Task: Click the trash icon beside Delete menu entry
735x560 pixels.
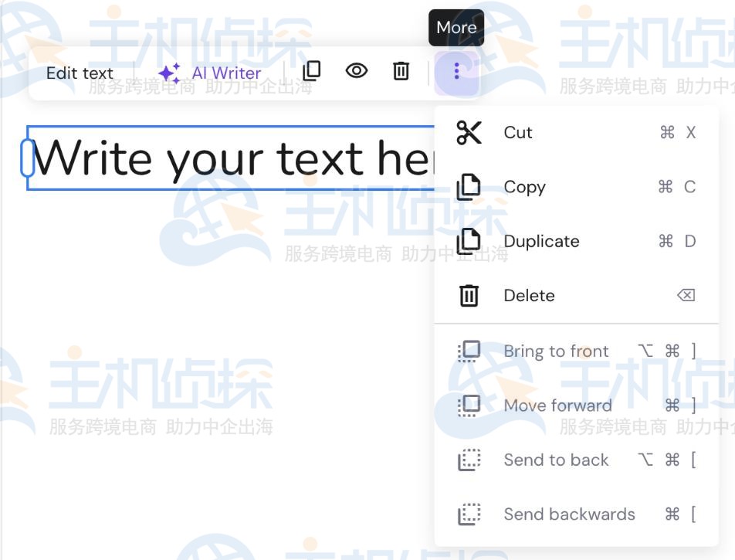Action: [469, 295]
